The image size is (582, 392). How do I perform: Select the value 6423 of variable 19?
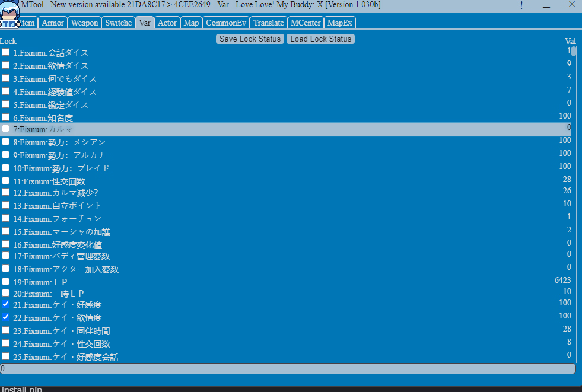(562, 280)
